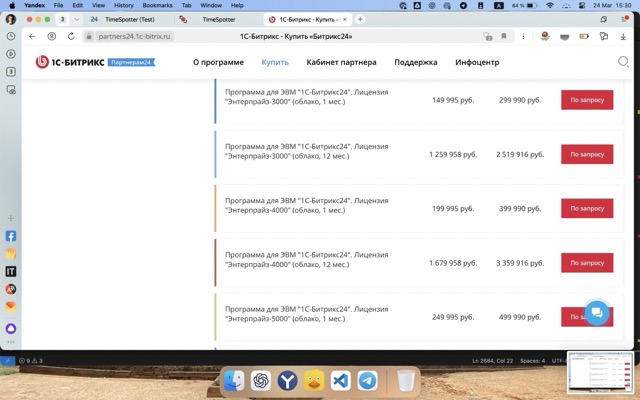Screen dimensions: 640x400
Task: Click По запросу for Энтерпрайз-3000 1 month
Action: point(587,100)
